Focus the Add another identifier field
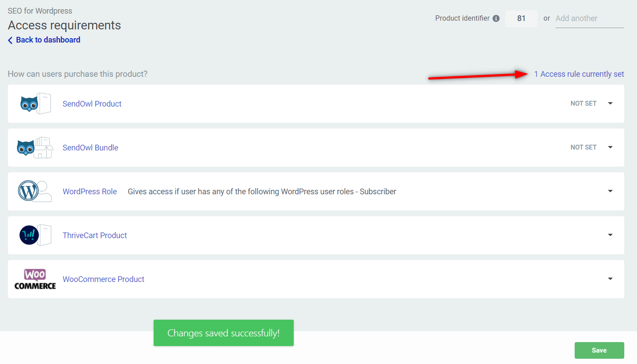This screenshot has width=637, height=364. [589, 18]
